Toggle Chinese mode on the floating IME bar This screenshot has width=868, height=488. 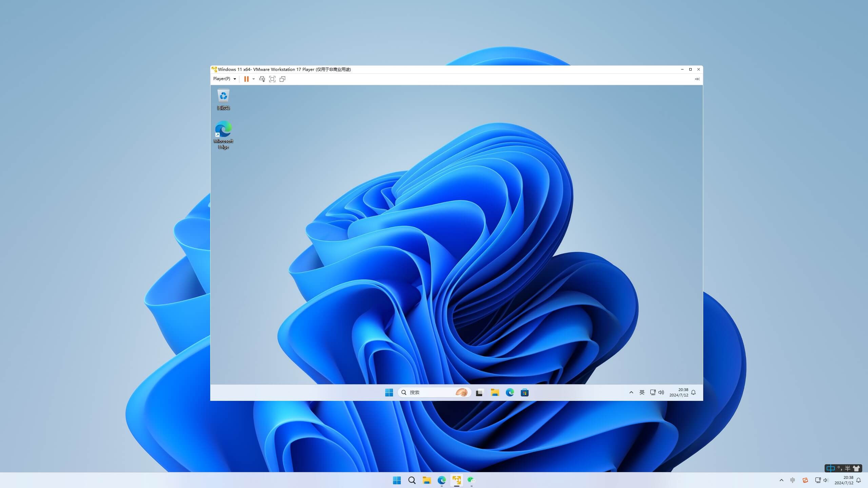pyautogui.click(x=830, y=468)
